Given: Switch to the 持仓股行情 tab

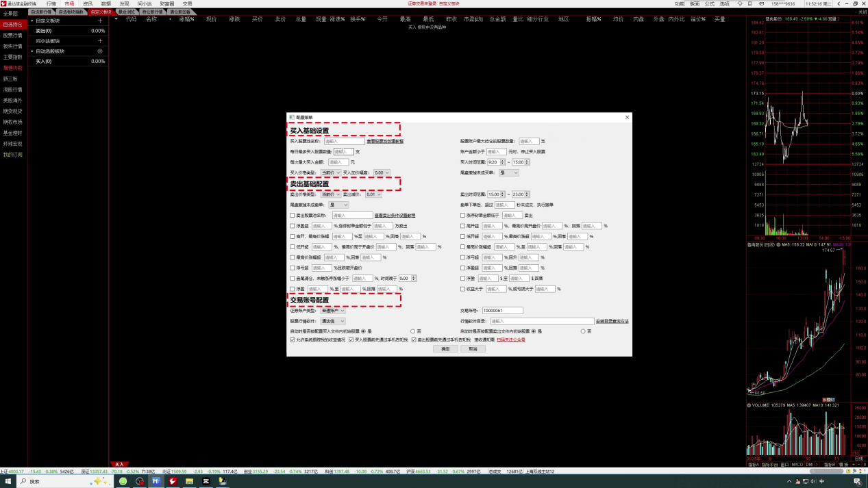Looking at the screenshot, I should tap(152, 12).
